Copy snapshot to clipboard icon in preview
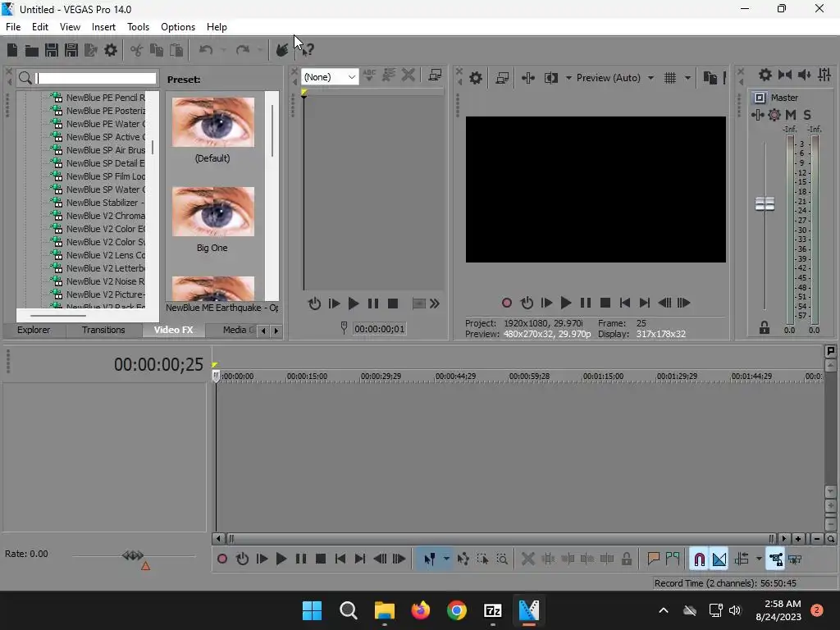 (710, 78)
